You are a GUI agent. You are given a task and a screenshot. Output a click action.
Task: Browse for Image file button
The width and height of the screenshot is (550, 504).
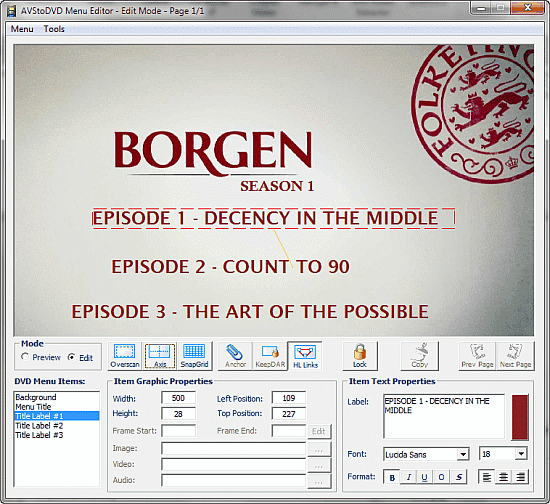pos(319,449)
